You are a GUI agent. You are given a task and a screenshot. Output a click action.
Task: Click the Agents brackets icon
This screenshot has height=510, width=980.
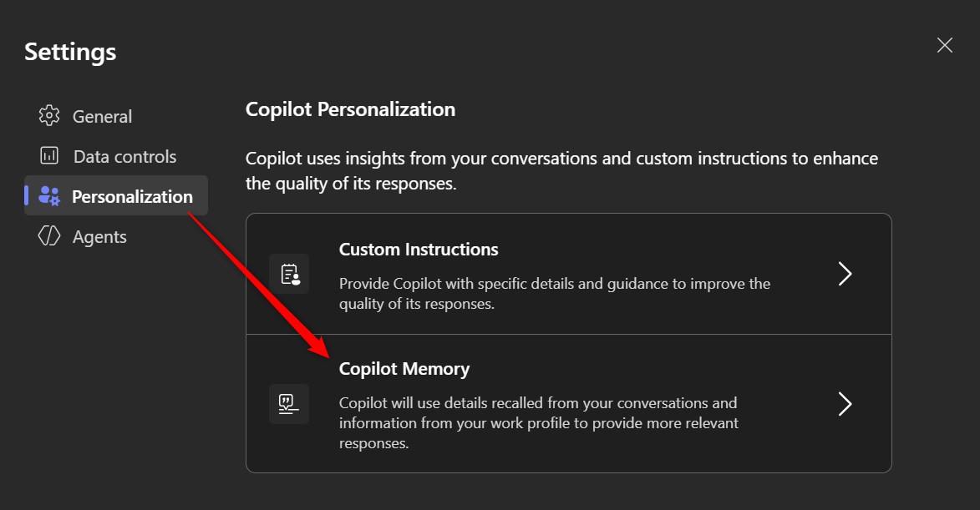(49, 236)
